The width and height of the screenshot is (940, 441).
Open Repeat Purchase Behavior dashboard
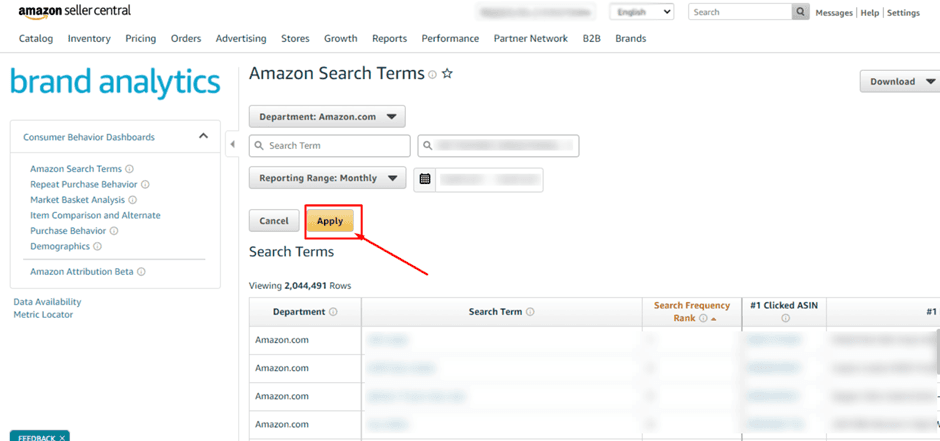pyautogui.click(x=84, y=185)
